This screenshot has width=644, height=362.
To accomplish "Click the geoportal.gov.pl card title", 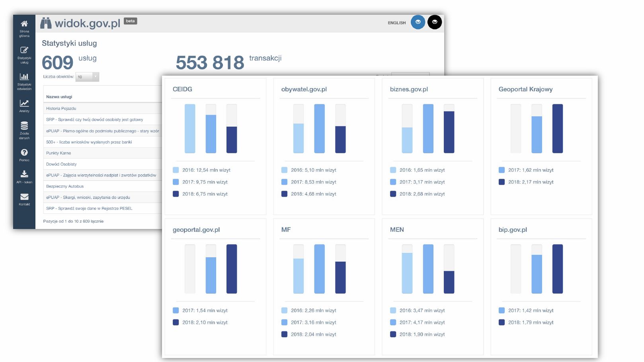I will tap(196, 230).
